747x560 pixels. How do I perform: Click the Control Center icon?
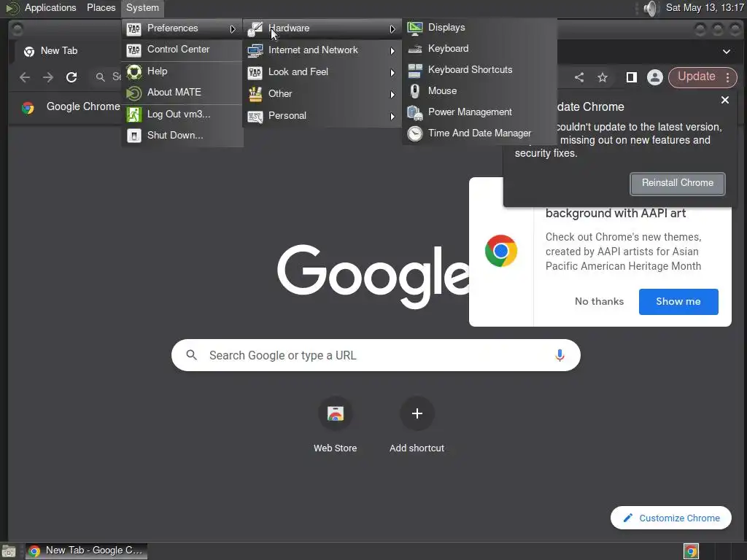pos(134,50)
